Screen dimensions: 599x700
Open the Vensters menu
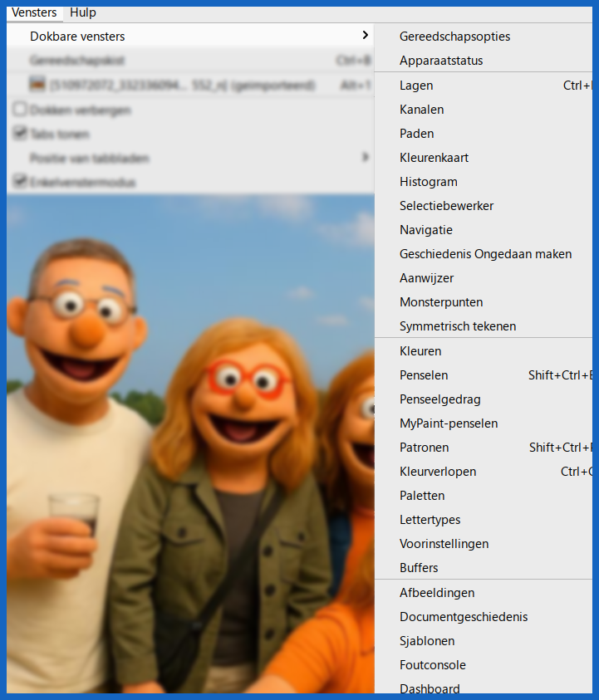34,12
